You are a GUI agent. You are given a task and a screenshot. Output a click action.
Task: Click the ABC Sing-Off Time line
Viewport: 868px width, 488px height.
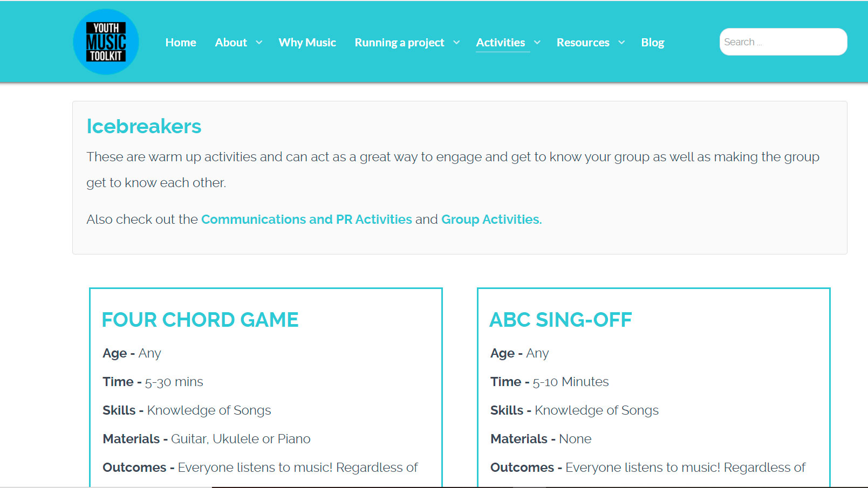[549, 382]
